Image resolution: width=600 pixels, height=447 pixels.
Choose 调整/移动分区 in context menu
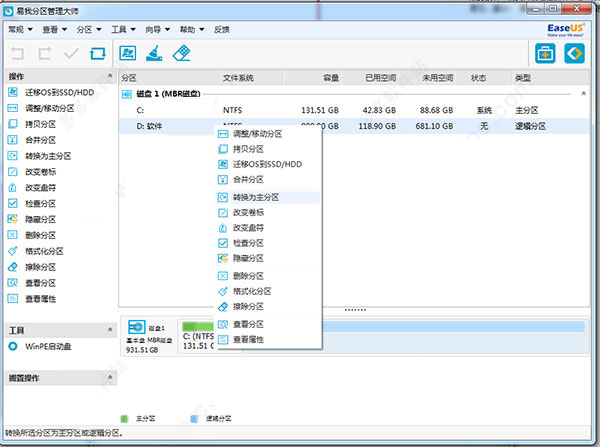(268, 134)
